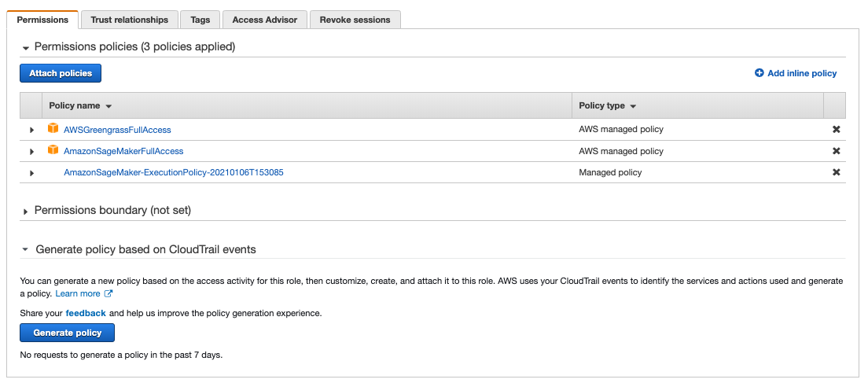Open the Tags tab
This screenshot has width=868, height=383.
pyautogui.click(x=200, y=20)
